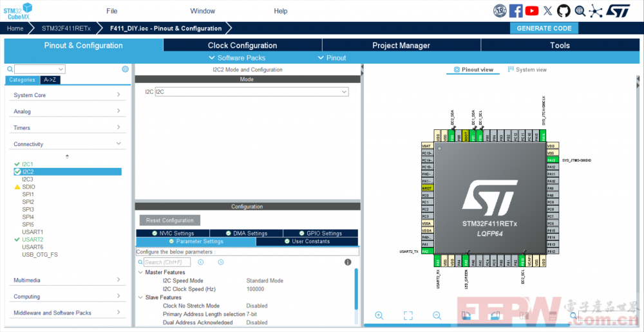Show peripherals in A->Z order
644x332 pixels.
(x=50, y=80)
